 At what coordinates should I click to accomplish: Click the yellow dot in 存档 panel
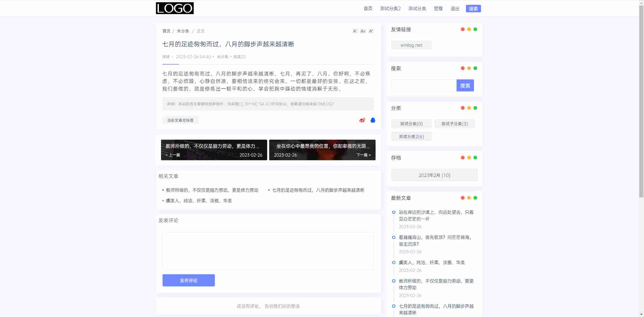(469, 158)
